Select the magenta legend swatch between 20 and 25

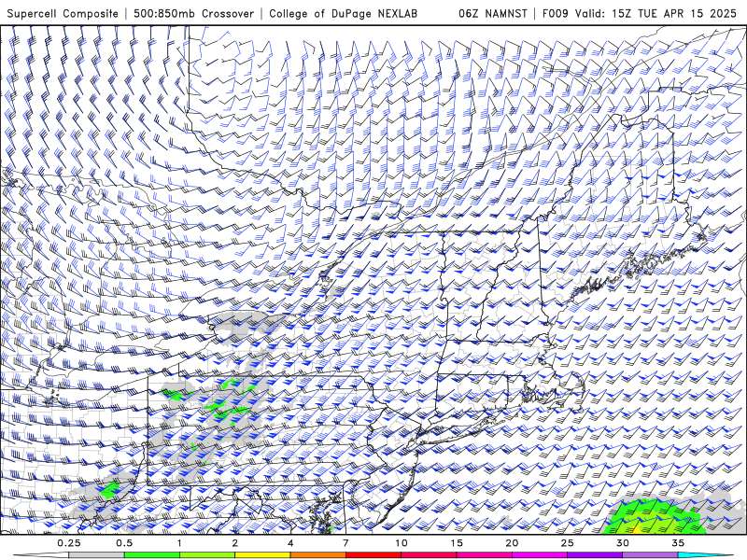[540, 555]
